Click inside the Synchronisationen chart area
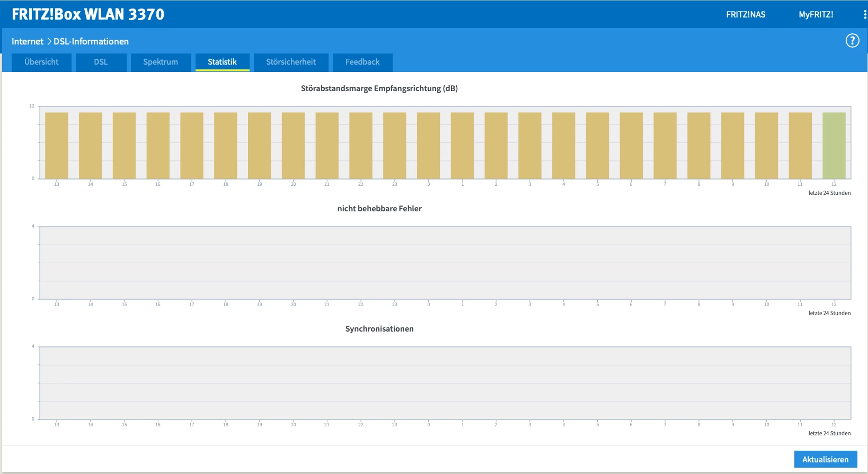The width and height of the screenshot is (868, 474). coord(445,383)
